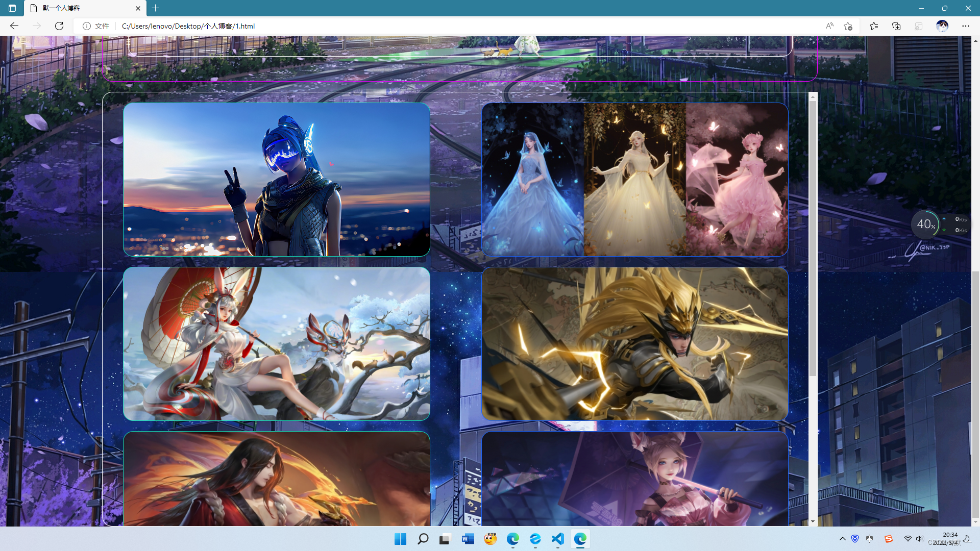This screenshot has width=980, height=551.
Task: Click the cyberpunk blue-helmet girl image
Action: (x=277, y=180)
